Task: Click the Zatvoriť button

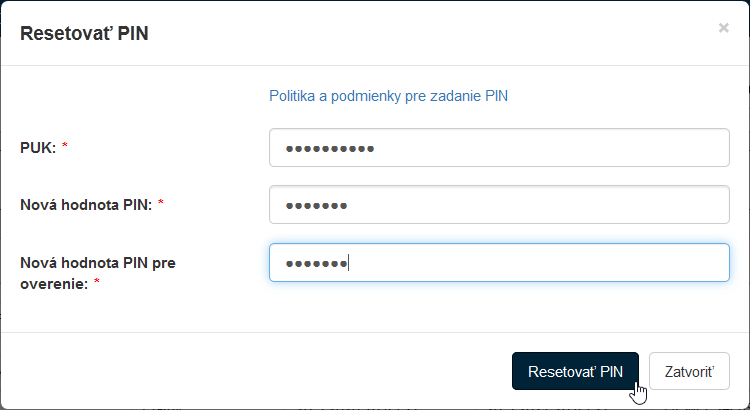Action: 689,371
